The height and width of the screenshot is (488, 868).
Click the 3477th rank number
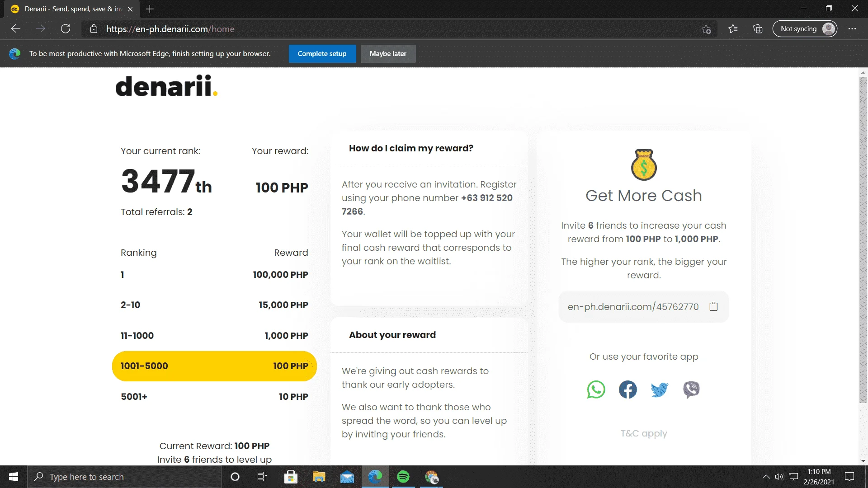[x=166, y=181]
